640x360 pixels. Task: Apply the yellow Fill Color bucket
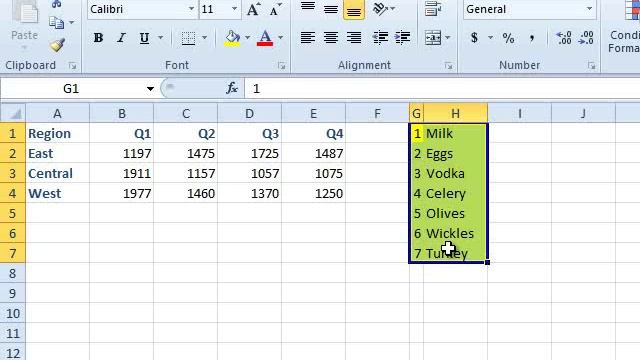(x=232, y=38)
